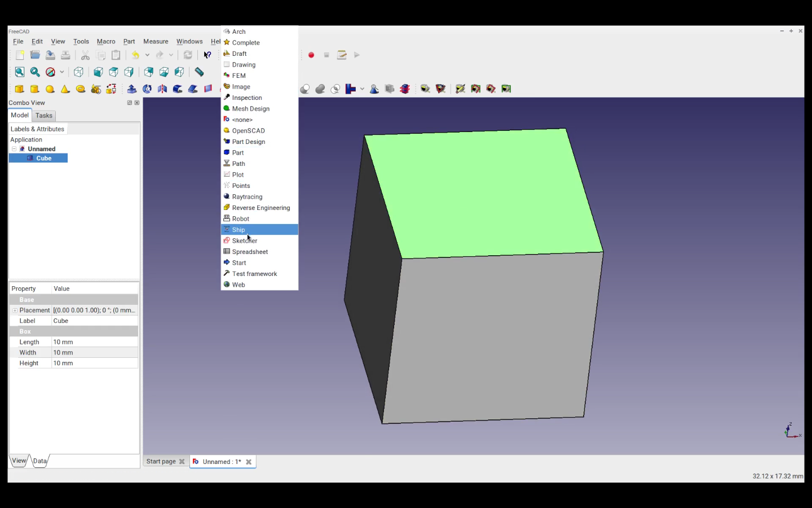Screen dimensions: 812x508
Task: Create a cylinder with the yellow cylinder icon
Action: pyautogui.click(x=35, y=89)
